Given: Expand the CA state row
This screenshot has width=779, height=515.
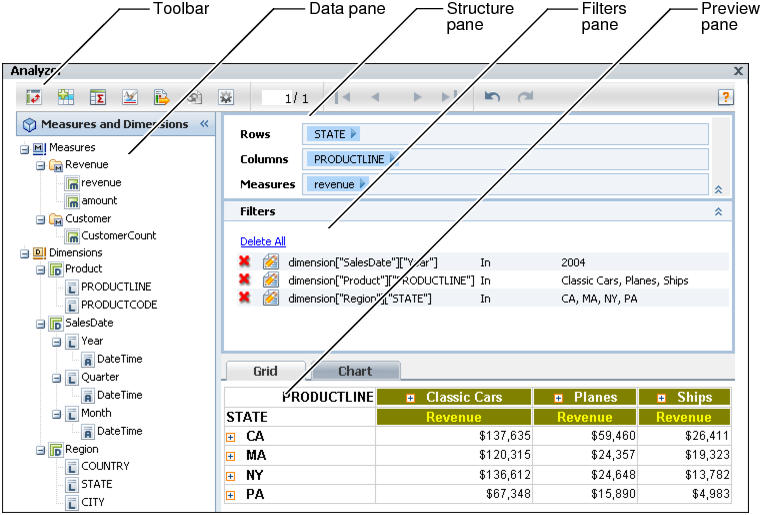Looking at the screenshot, I should [x=231, y=438].
